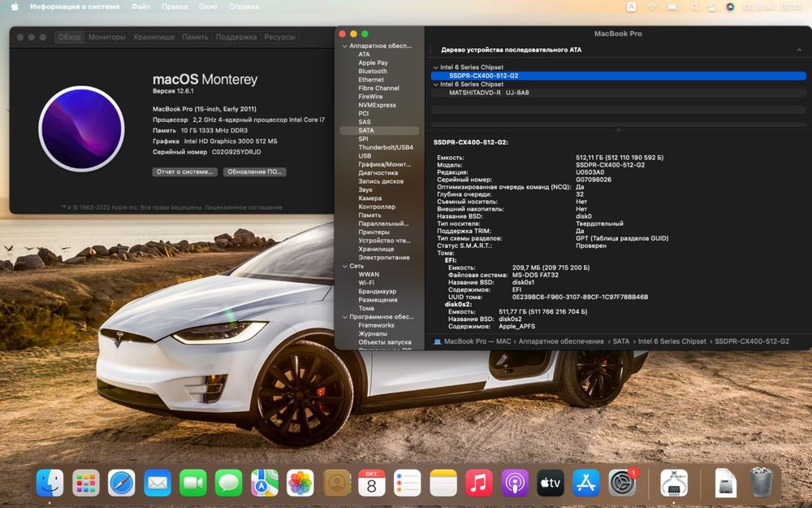The image size is (812, 508).
Task: Collapse second Intel 6 Series Chipset node
Action: (x=435, y=85)
